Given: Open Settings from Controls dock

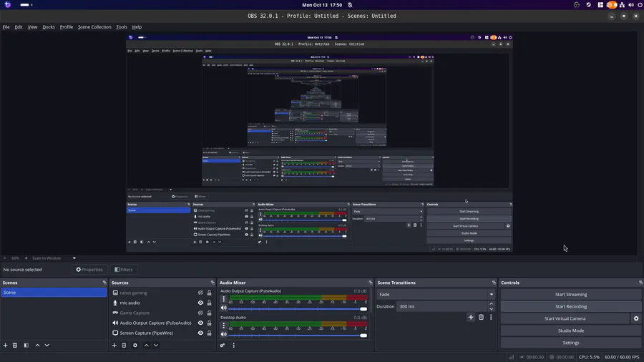Looking at the screenshot, I should [571, 343].
